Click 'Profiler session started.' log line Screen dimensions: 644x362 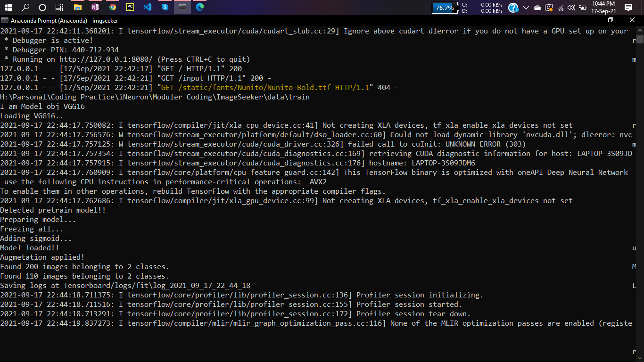pos(231,304)
